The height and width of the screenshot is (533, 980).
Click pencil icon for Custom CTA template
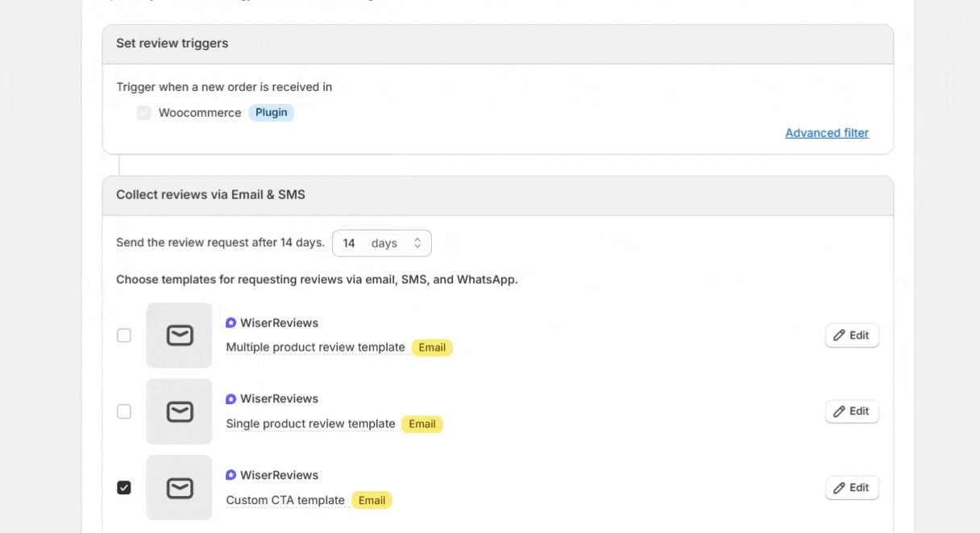839,488
